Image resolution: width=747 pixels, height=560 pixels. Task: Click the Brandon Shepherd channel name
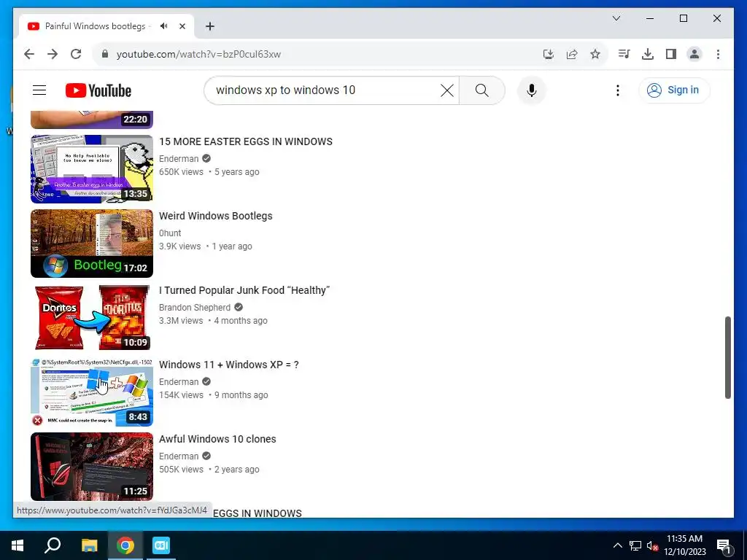click(x=194, y=307)
